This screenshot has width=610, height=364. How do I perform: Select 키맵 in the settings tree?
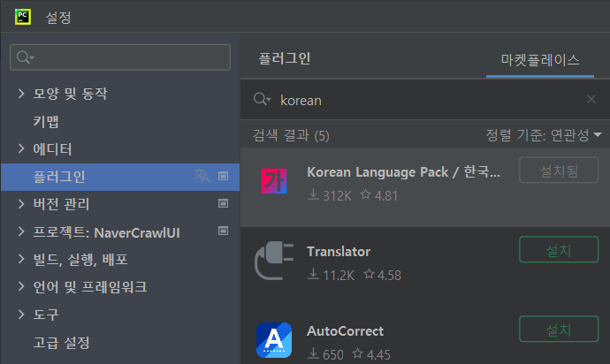[x=46, y=121]
